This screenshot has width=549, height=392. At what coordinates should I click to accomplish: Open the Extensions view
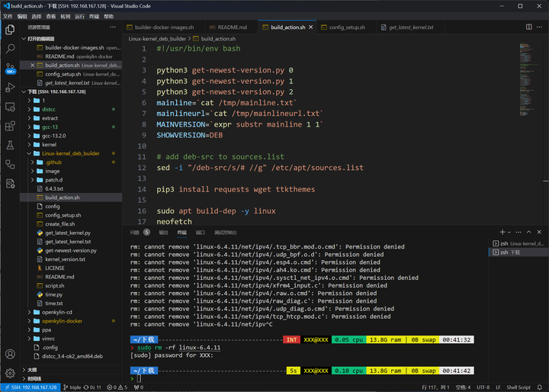10,126
